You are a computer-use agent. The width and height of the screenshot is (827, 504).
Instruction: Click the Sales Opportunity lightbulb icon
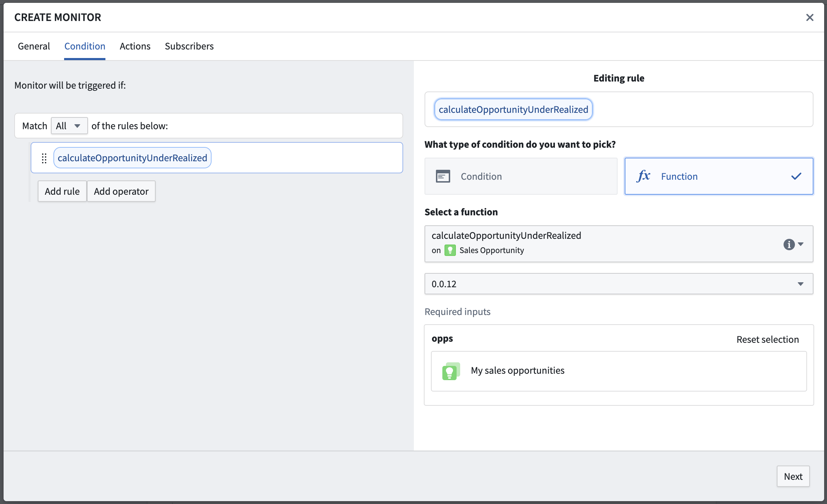[x=450, y=250]
